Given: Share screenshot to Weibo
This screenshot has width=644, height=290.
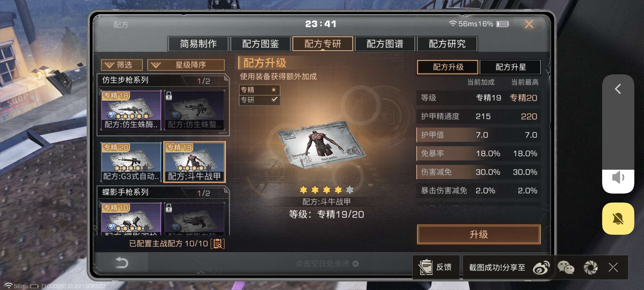Looking at the screenshot, I should tap(541, 267).
